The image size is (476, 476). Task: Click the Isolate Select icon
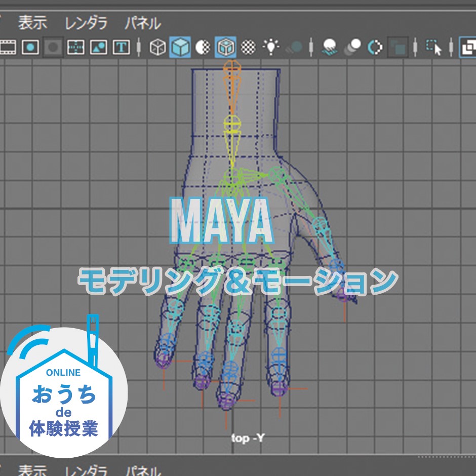point(434,48)
